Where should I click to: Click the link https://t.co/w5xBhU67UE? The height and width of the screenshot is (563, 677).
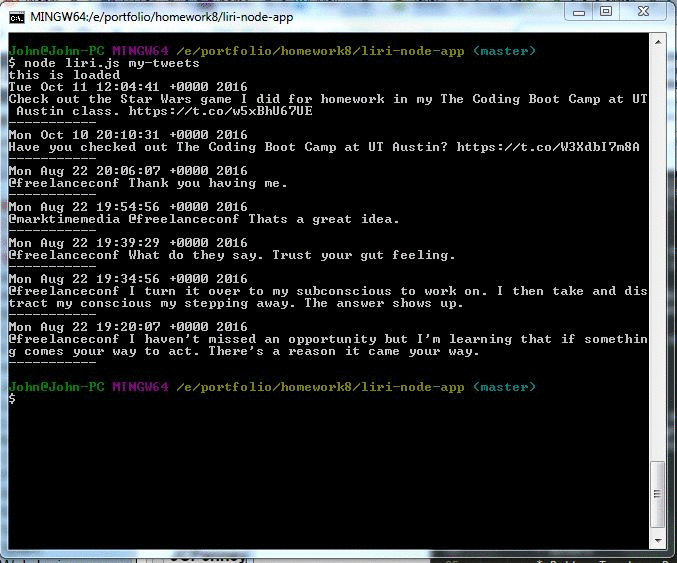(x=220, y=111)
